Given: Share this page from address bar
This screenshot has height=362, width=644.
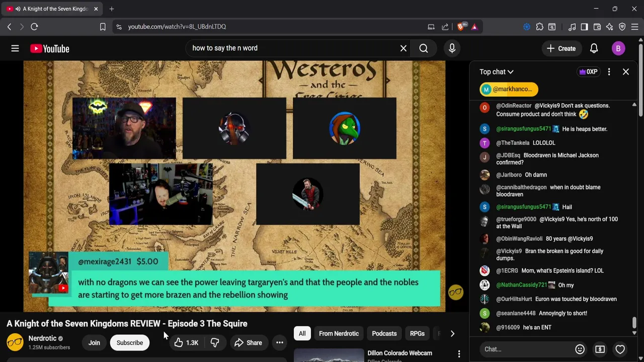Looking at the screenshot, I should 445,27.
